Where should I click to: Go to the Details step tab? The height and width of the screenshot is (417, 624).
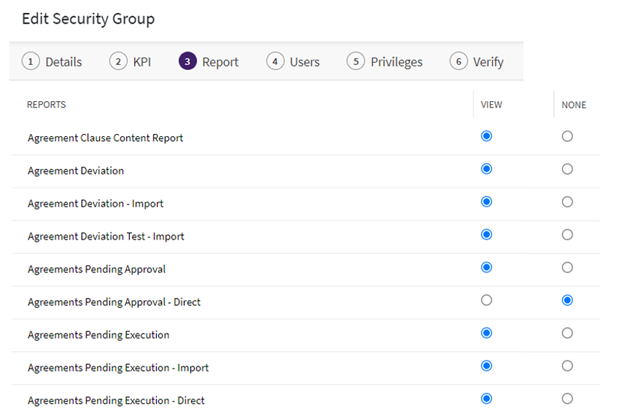[x=54, y=62]
